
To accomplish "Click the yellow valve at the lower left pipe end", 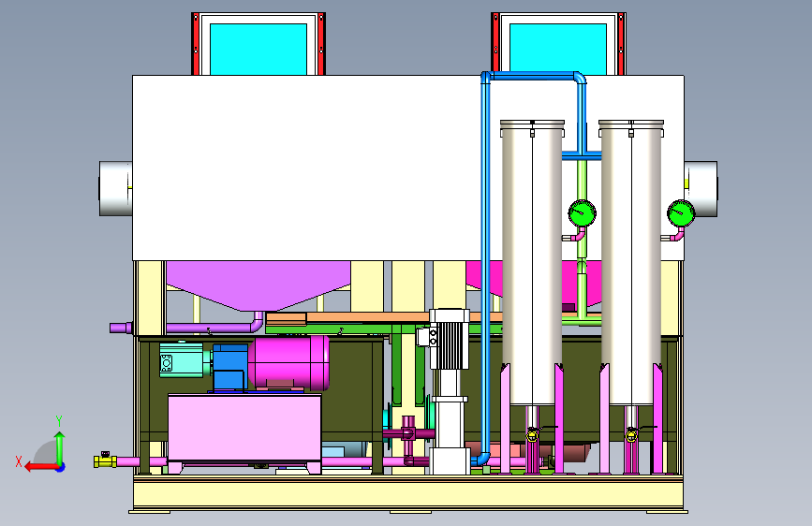I will 105,460.
